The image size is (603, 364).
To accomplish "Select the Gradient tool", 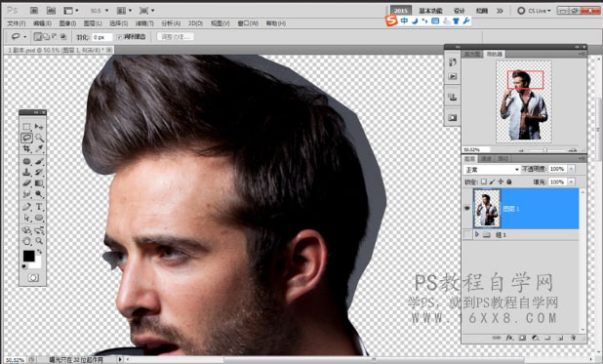I will click(39, 183).
